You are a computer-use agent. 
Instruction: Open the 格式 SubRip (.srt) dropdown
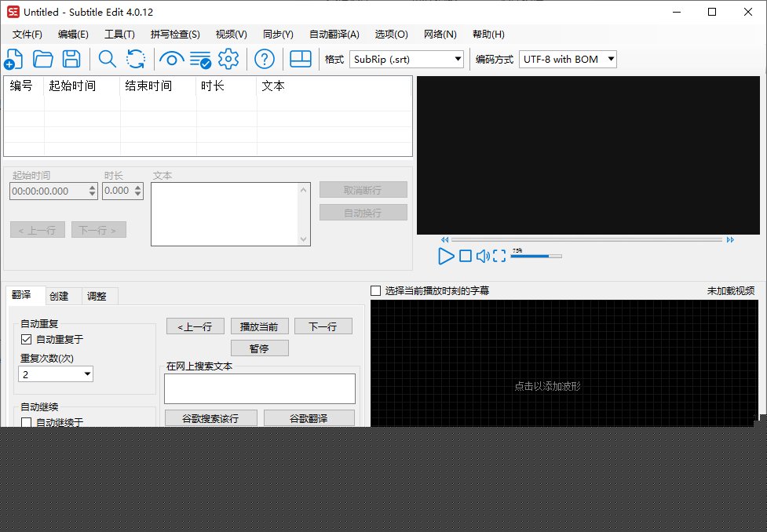point(407,59)
